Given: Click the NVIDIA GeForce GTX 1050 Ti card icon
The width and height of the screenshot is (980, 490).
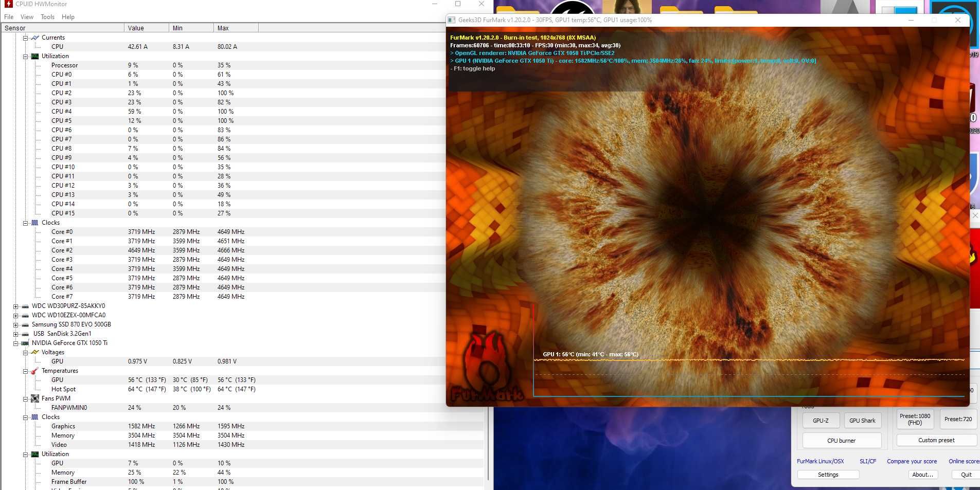Looking at the screenshot, I should [25, 343].
